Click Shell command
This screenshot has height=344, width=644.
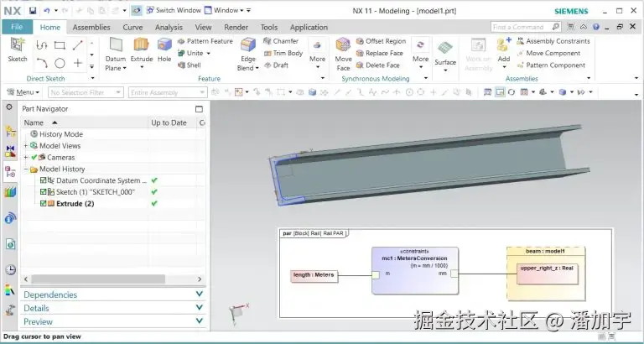point(190,65)
